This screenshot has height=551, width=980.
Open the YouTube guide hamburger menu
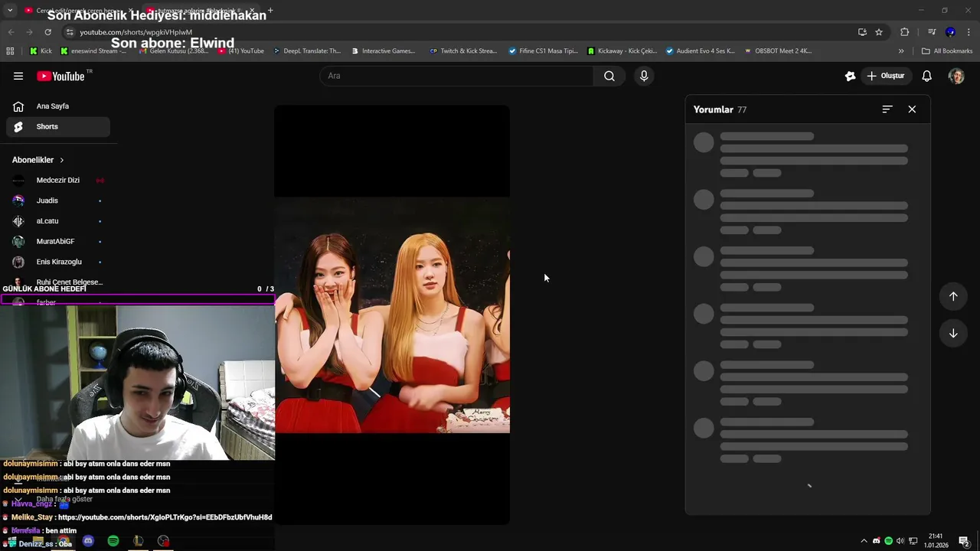18,76
